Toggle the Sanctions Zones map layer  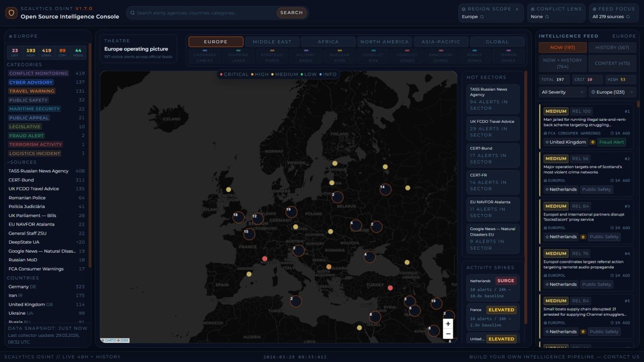[441, 56]
